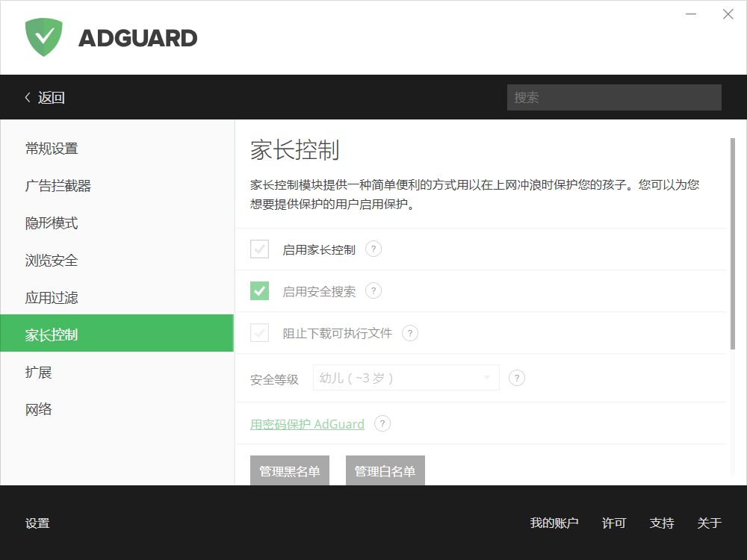Open help icon beside 安全等级 dropdown
The image size is (747, 560).
[517, 378]
